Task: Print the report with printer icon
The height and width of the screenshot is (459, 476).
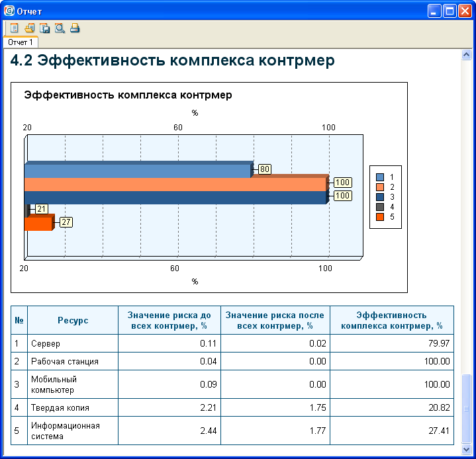Action: click(x=75, y=28)
